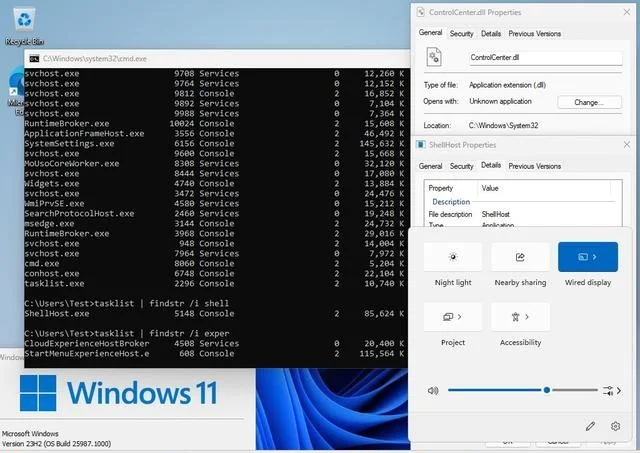Click the C:\Windows\System32 location text
The width and height of the screenshot is (640, 453).
pos(503,126)
